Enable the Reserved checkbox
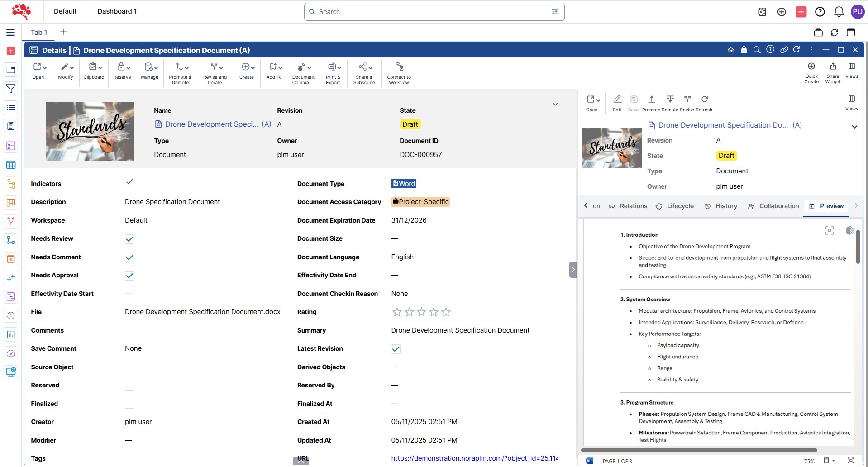This screenshot has height=467, width=868. click(129, 386)
